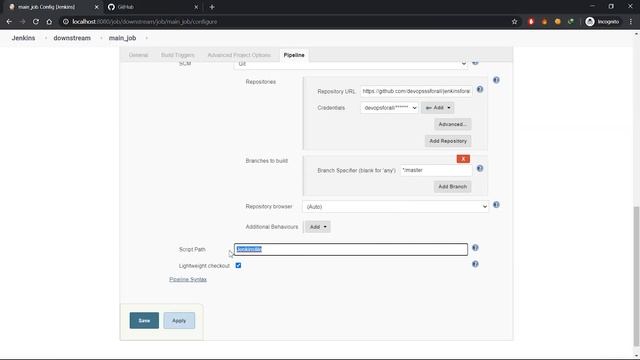This screenshot has width=640, height=360.
Task: Close the main_job Config tab
Action: coord(96,7)
